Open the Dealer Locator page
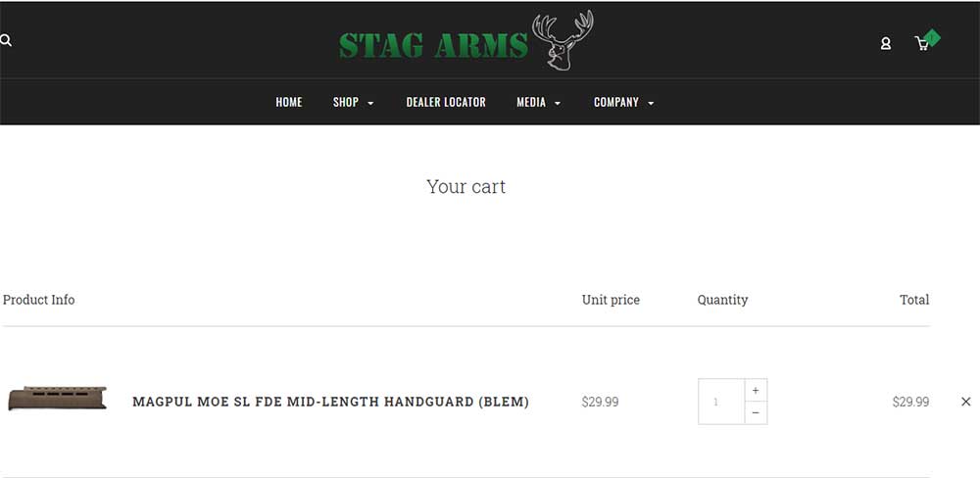980x478 pixels. point(446,102)
